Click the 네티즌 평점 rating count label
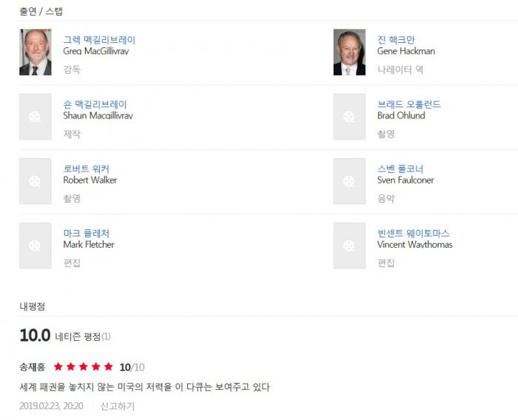The height and width of the screenshot is (420, 518). [x=83, y=336]
